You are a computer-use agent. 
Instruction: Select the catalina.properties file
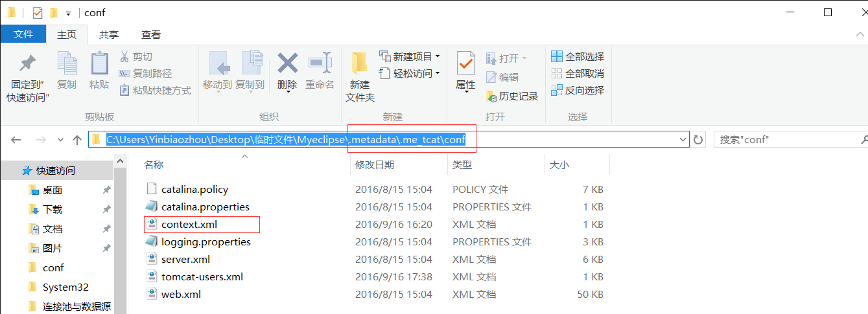click(205, 207)
